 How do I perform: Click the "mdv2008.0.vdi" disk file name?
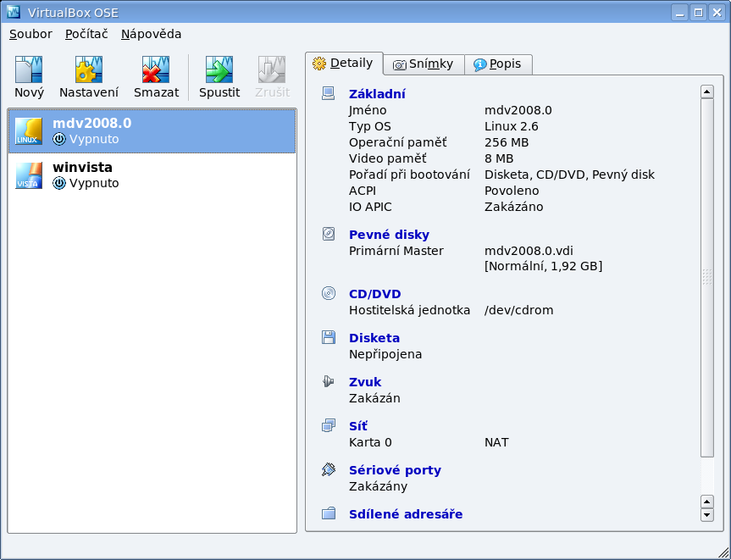[x=529, y=251]
